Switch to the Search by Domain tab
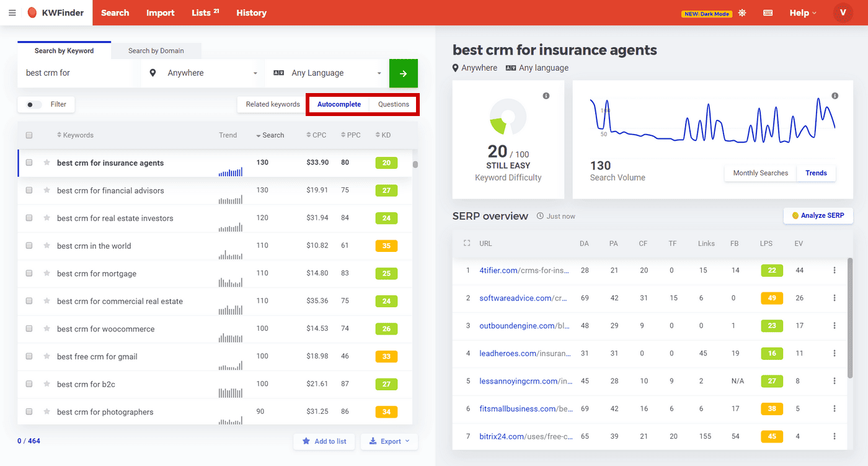 pos(156,50)
